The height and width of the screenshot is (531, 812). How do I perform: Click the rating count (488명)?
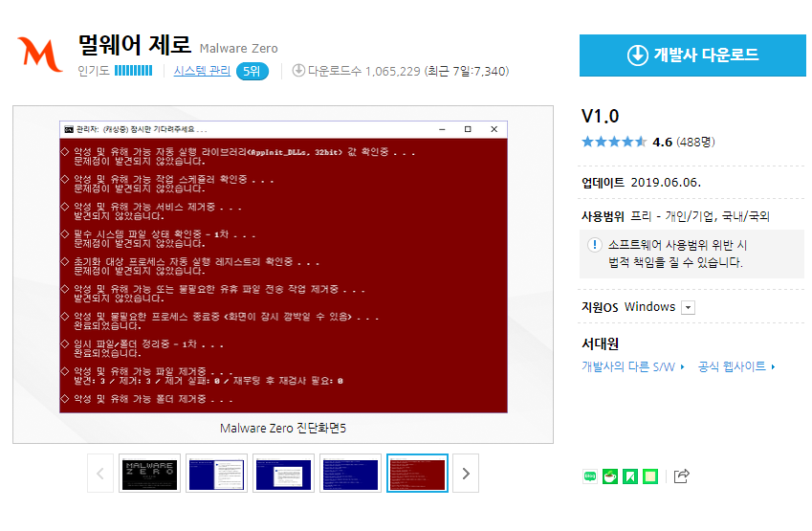[695, 142]
